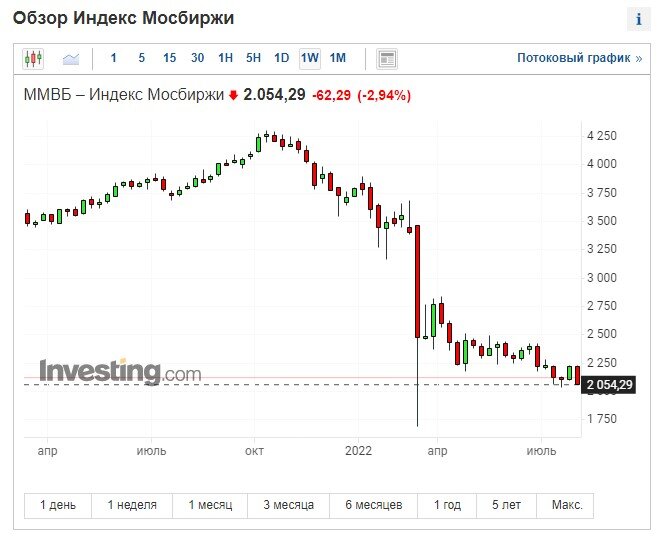660x540 pixels.
Task: Show the 5 лет range
Action: tap(506, 505)
